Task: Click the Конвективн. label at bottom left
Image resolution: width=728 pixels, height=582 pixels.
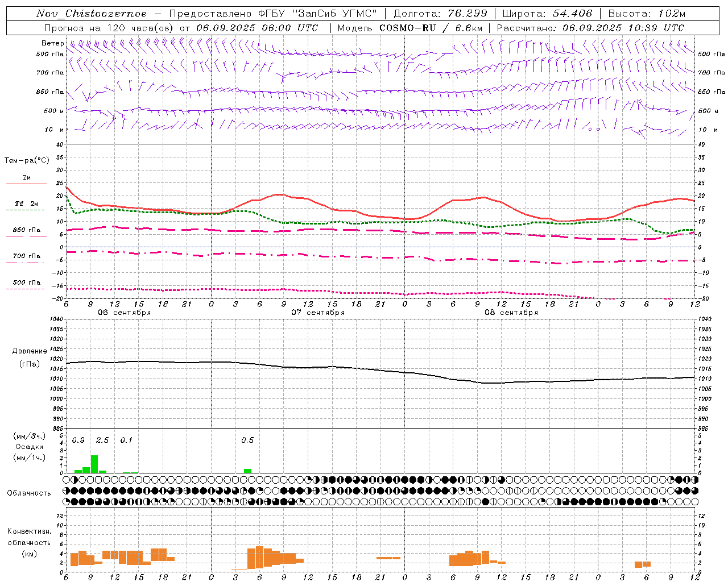Action: [30, 531]
